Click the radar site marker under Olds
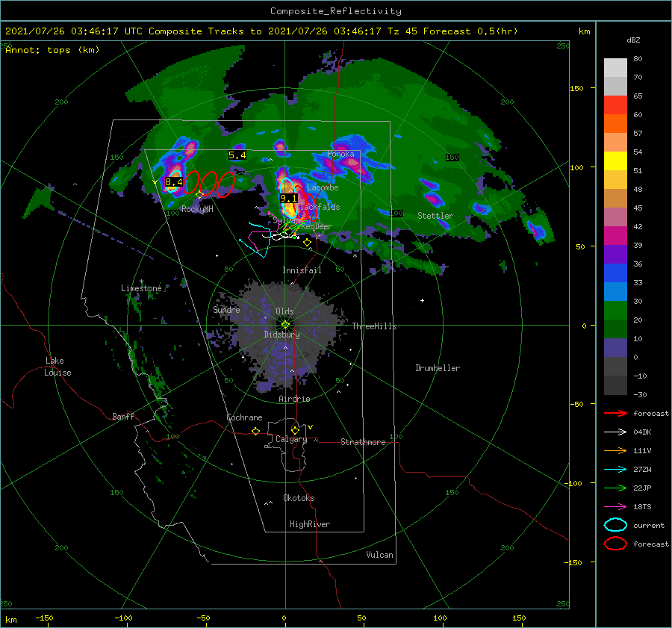Image resolution: width=672 pixels, height=628 pixels. tap(285, 325)
